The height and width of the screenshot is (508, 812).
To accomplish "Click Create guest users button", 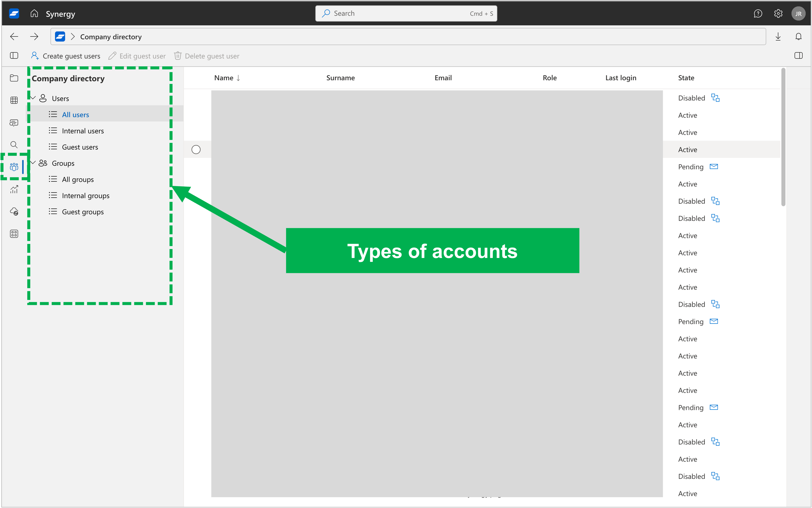I will (x=66, y=56).
